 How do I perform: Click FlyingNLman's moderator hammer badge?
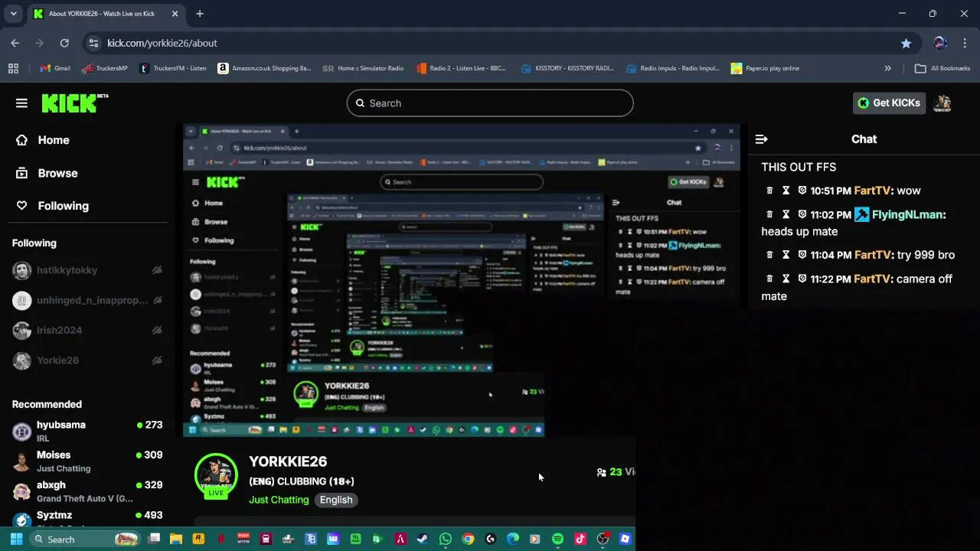[861, 215]
